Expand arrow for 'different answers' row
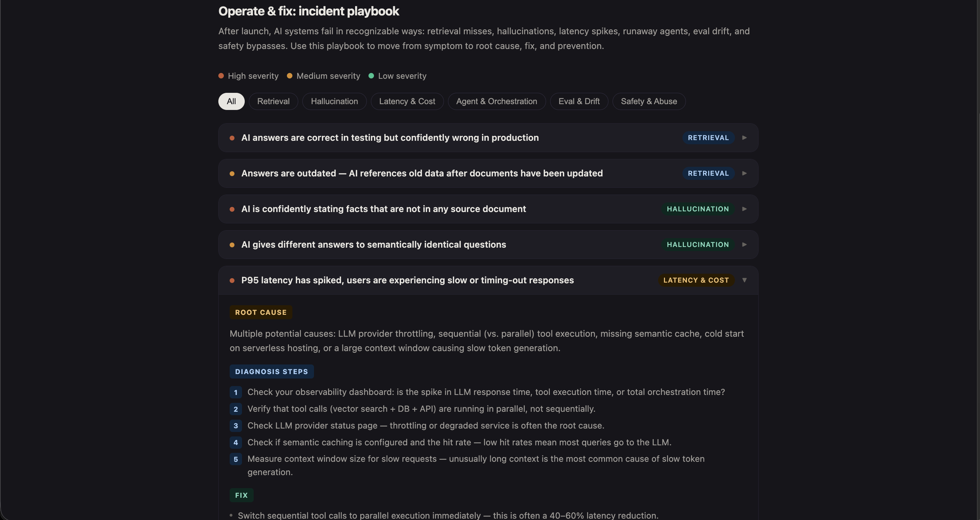 tap(745, 245)
